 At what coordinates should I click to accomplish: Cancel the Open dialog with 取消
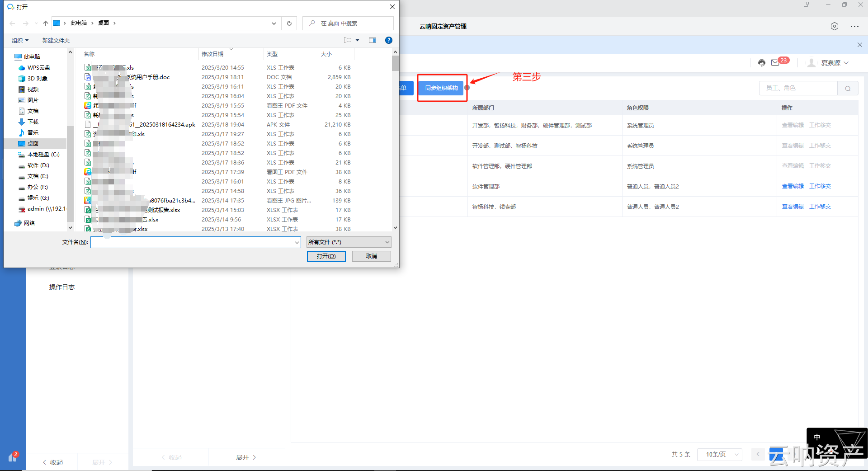pos(372,256)
